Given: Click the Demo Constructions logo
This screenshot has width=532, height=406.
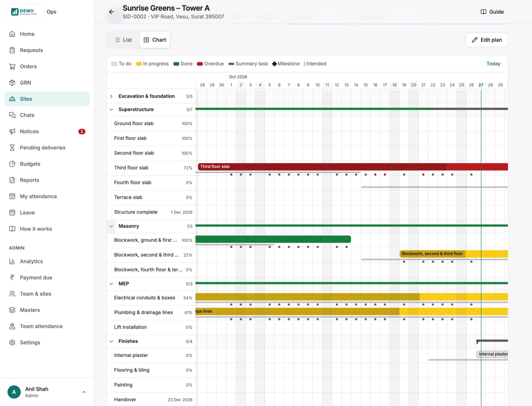Looking at the screenshot, I should point(25,12).
